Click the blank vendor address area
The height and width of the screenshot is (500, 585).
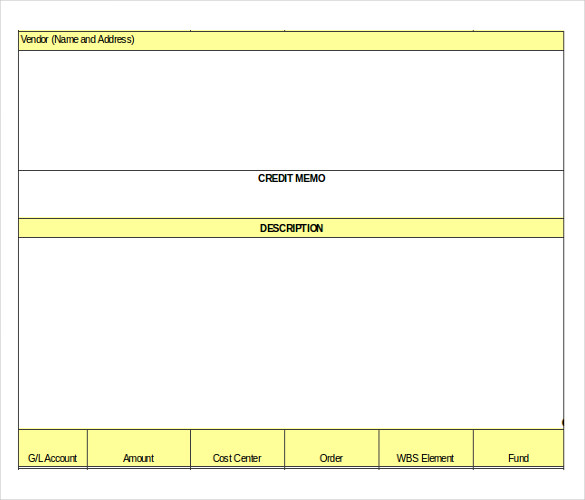click(291, 110)
